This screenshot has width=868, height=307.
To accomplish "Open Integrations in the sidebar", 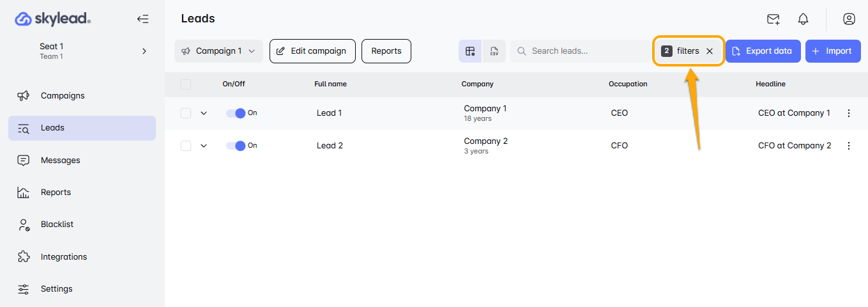I will pyautogui.click(x=63, y=257).
